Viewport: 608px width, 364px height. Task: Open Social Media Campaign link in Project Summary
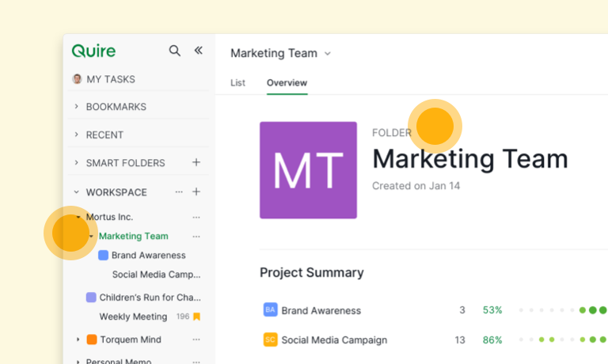point(334,340)
